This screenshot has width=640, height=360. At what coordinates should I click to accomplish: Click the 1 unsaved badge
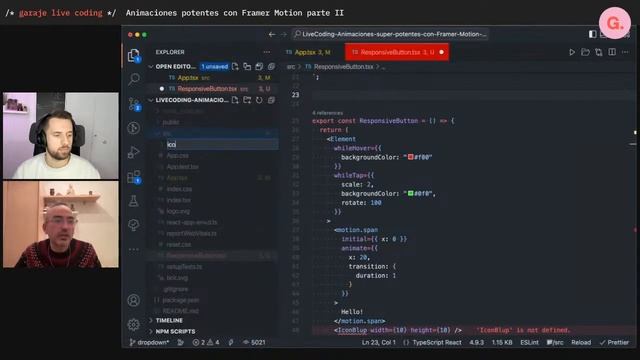pyautogui.click(x=214, y=67)
